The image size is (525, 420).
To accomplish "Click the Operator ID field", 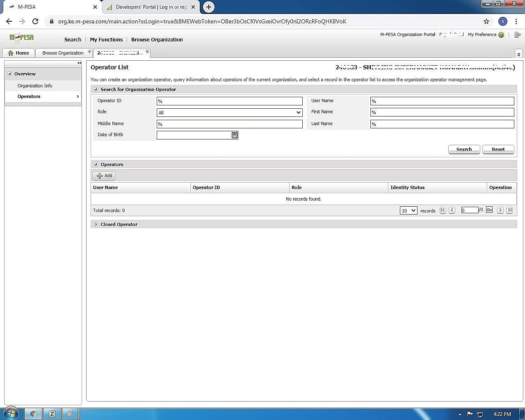I will pyautogui.click(x=229, y=101).
